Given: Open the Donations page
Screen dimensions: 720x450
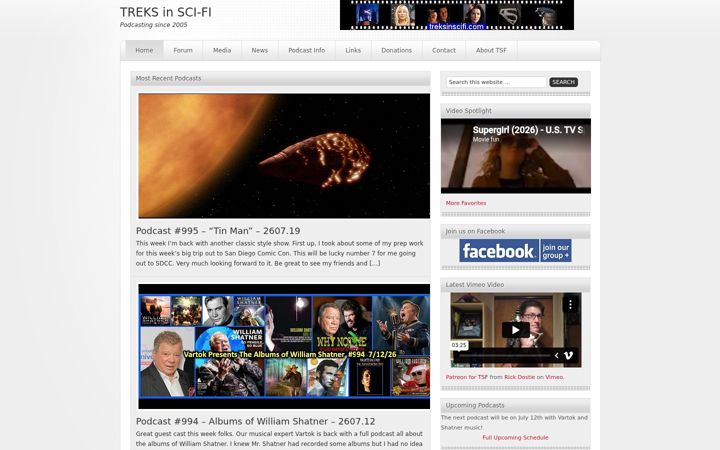Looking at the screenshot, I should (x=396, y=51).
